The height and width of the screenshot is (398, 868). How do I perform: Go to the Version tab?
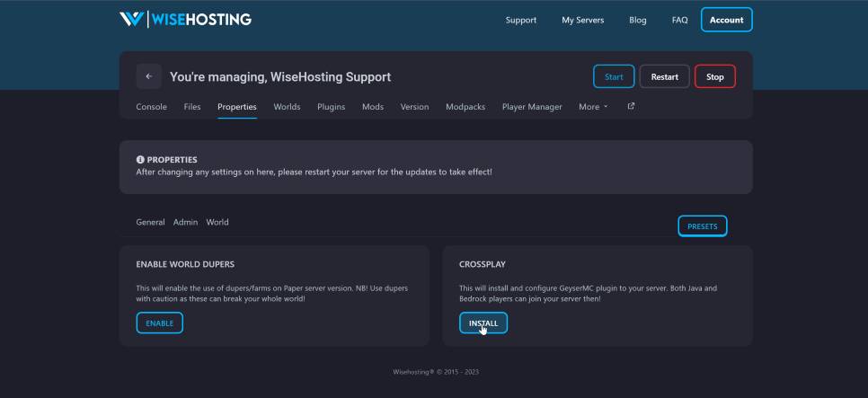(x=414, y=107)
